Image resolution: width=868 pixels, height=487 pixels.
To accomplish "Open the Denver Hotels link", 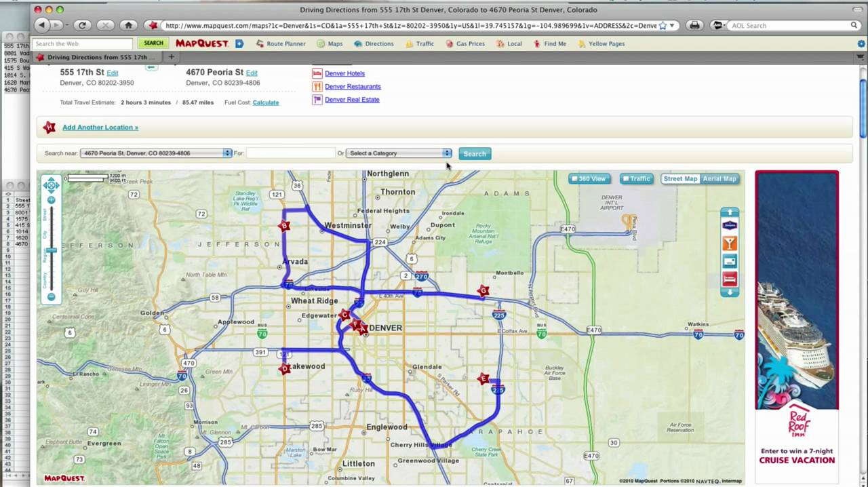I will pos(344,73).
